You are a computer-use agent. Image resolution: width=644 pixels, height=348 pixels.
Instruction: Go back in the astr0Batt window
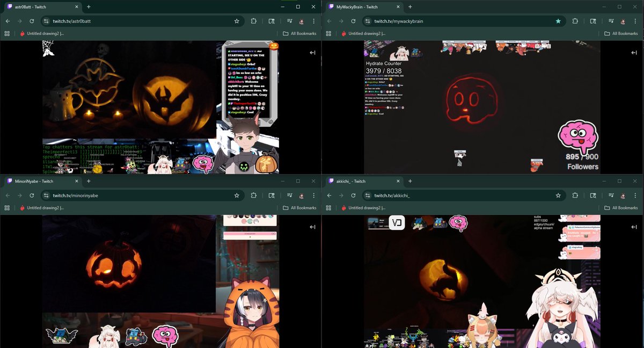pos(7,21)
